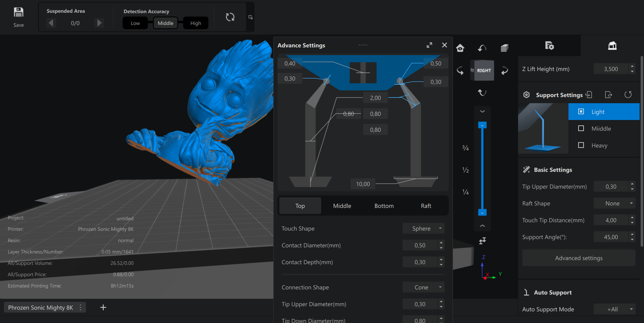Click the Support Angle stepper
The height and width of the screenshot is (323, 644).
(x=632, y=237)
